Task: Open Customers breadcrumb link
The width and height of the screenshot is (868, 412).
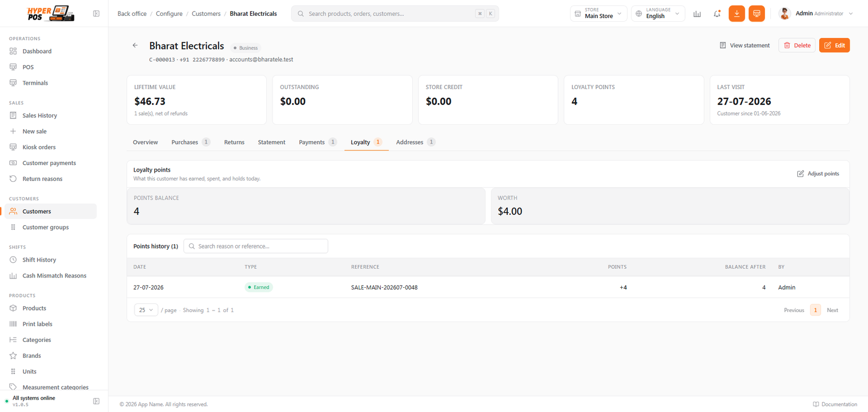Action: (206, 14)
